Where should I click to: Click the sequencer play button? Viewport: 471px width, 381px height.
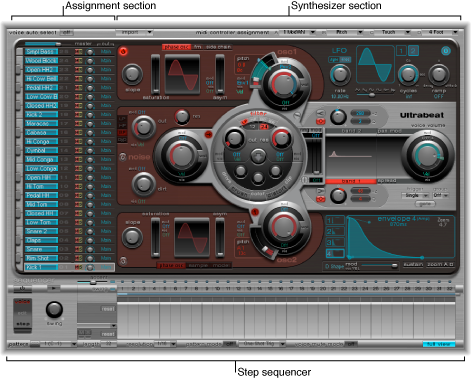[x=54, y=288]
